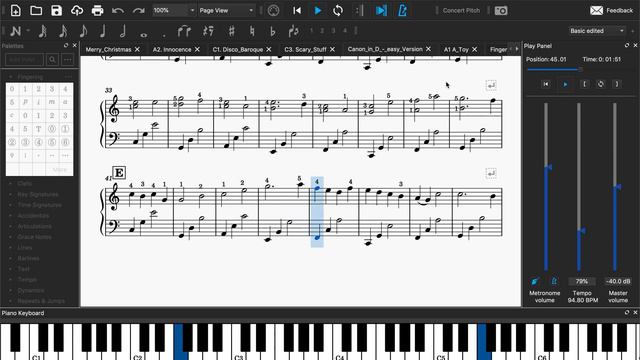Select the quarter note duration

(103, 31)
